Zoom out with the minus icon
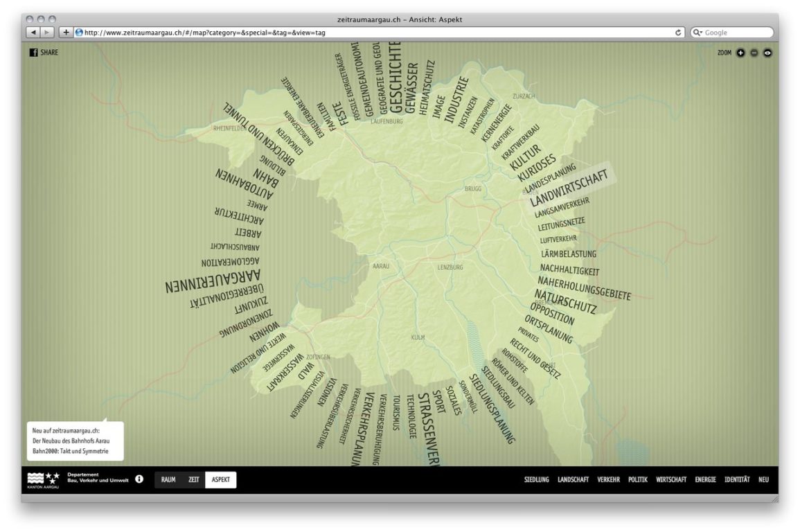Viewport: 800px width, 532px height. pos(754,53)
